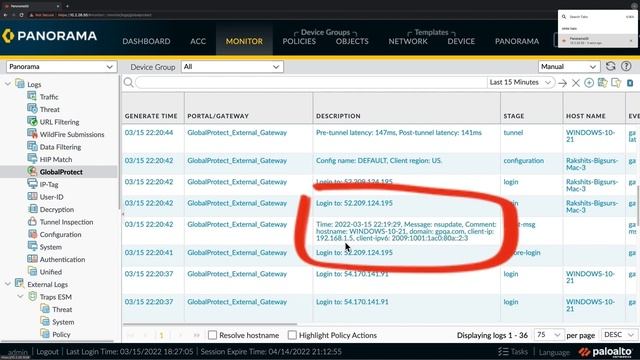Screen dimensions: 640x360
Task: Click the load filter icon
Action: click(x=616, y=82)
